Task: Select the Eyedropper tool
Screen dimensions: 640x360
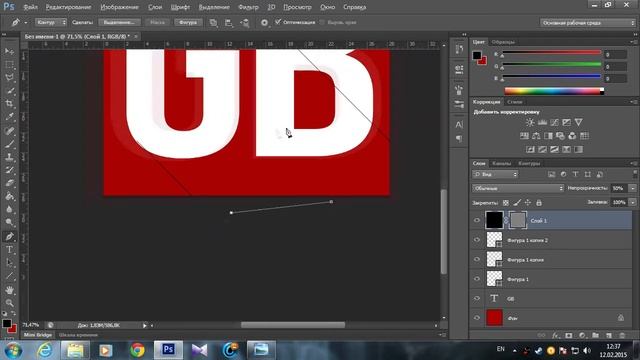Action: (x=9, y=117)
